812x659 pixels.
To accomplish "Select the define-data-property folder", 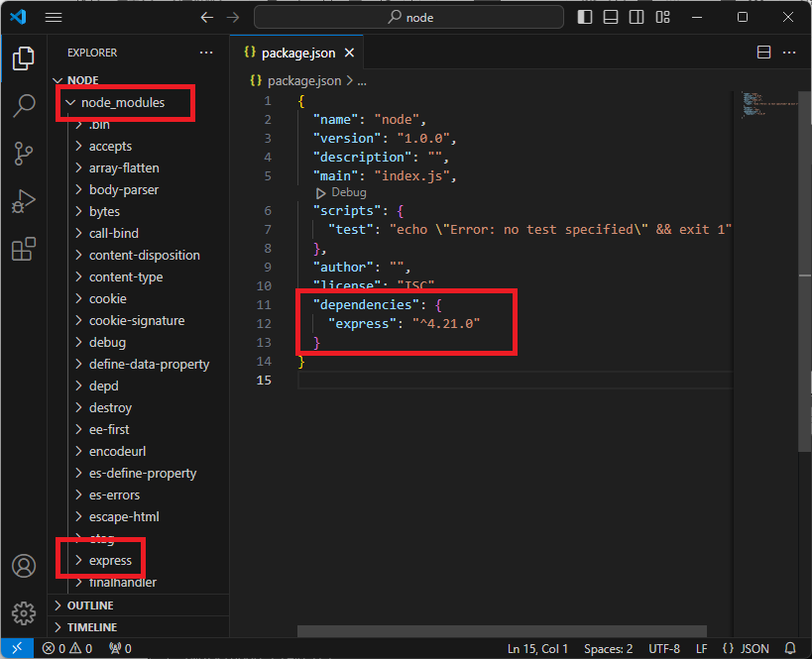I will 149,365.
